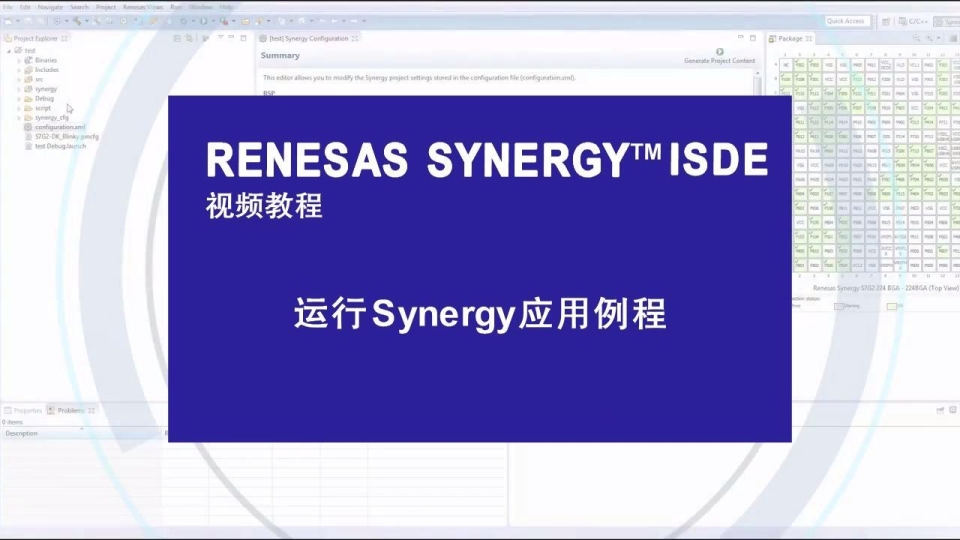Click the New toolbar icon

click(x=8, y=21)
